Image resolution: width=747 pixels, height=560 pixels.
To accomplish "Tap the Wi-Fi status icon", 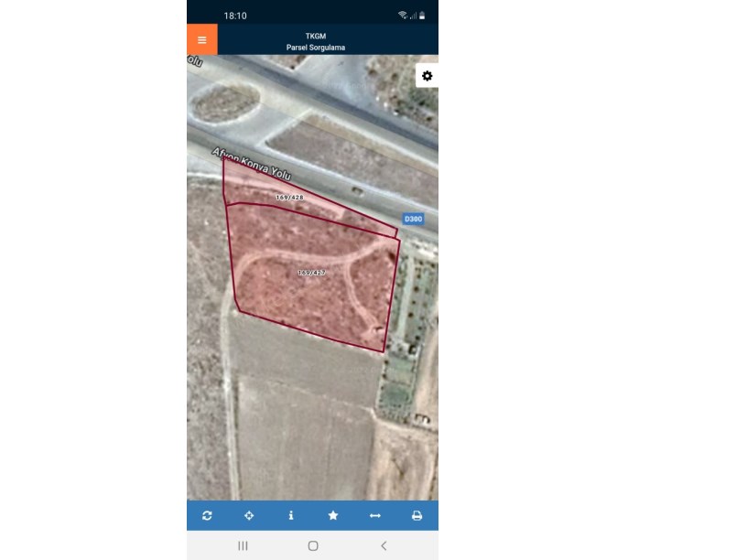I will pyautogui.click(x=403, y=16).
